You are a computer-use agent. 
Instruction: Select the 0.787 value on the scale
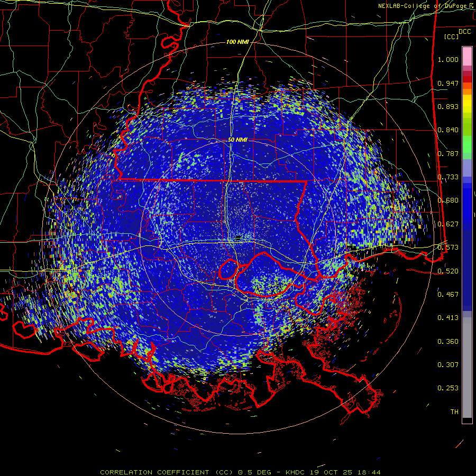coord(448,153)
